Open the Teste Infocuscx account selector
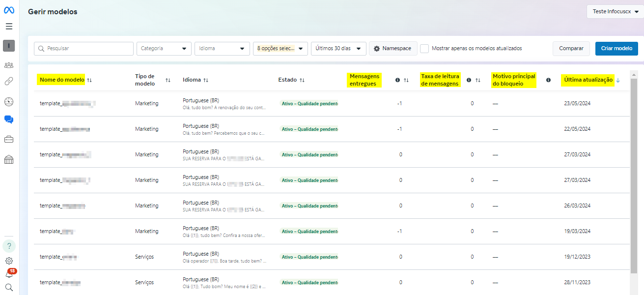 point(615,12)
